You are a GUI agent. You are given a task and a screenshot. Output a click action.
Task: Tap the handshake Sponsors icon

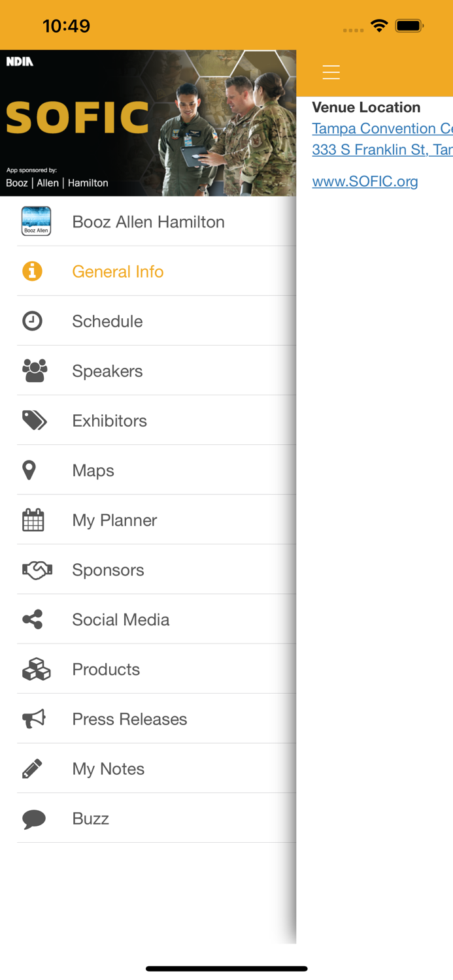(x=37, y=570)
